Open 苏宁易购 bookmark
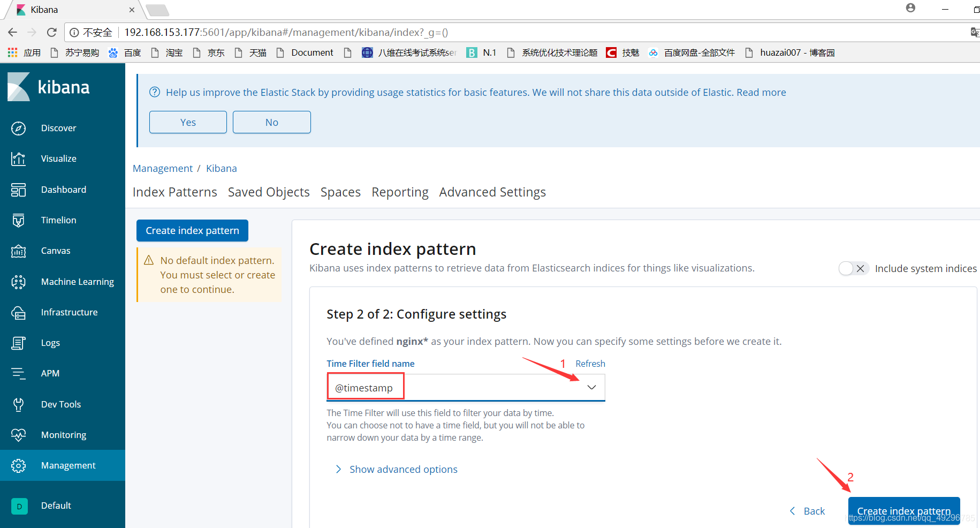The width and height of the screenshot is (980, 528). 75,52
